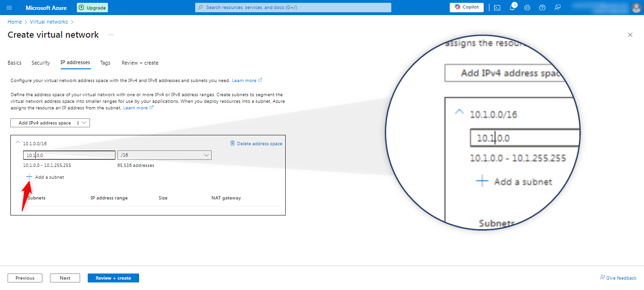Image resolution: width=644 pixels, height=290 pixels.
Task: Click the Upgrade button
Action: pos(92,8)
